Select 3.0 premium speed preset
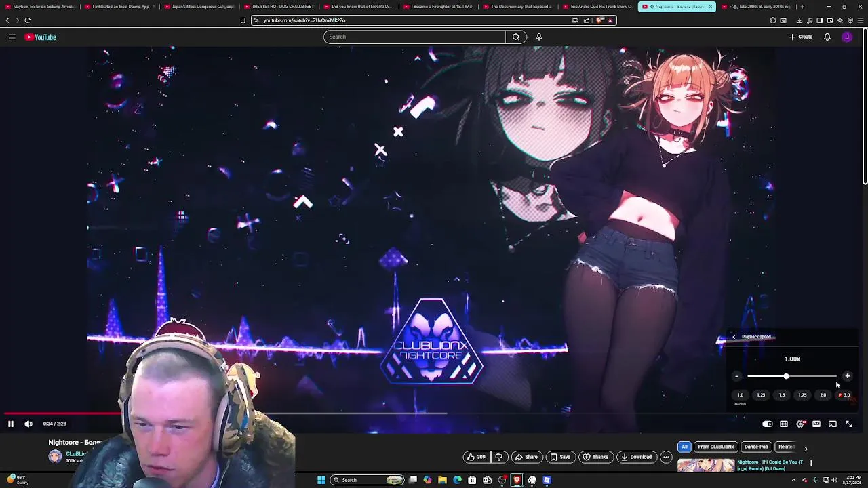868x488 pixels. 844,395
